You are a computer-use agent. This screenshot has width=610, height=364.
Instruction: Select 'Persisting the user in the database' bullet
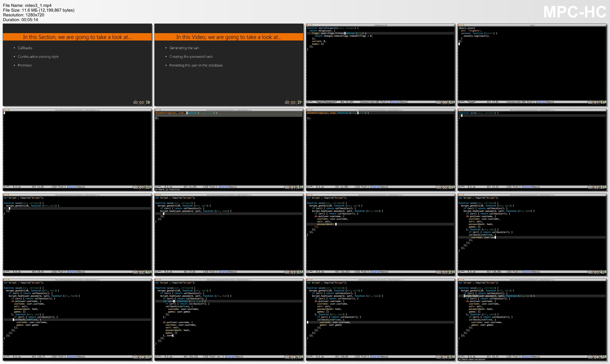click(x=196, y=65)
